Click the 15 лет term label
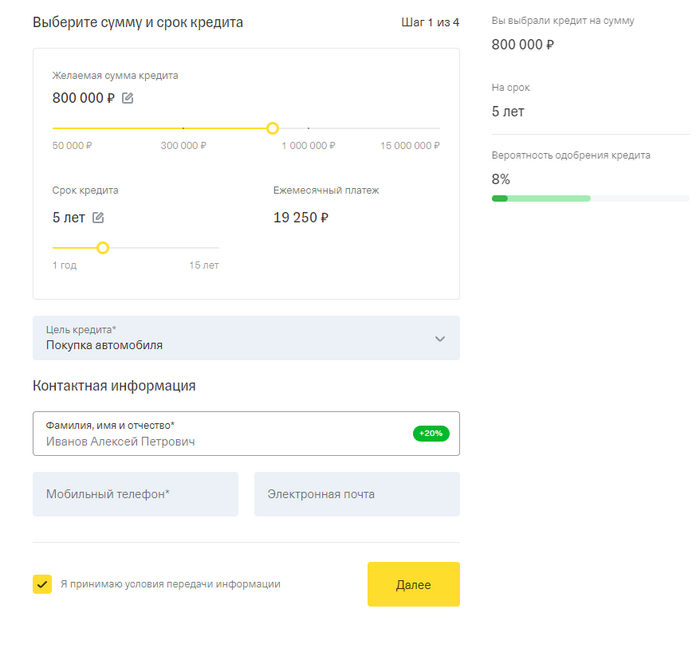The height and width of the screenshot is (648, 700). click(204, 265)
